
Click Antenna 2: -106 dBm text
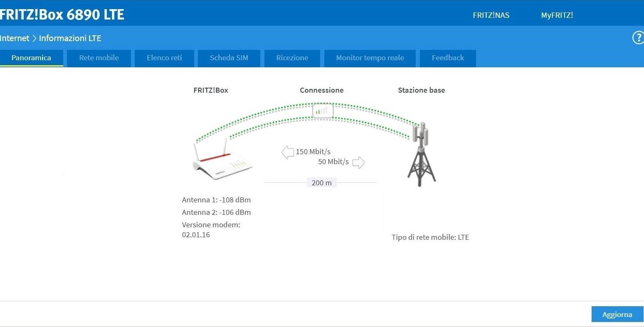(x=216, y=212)
